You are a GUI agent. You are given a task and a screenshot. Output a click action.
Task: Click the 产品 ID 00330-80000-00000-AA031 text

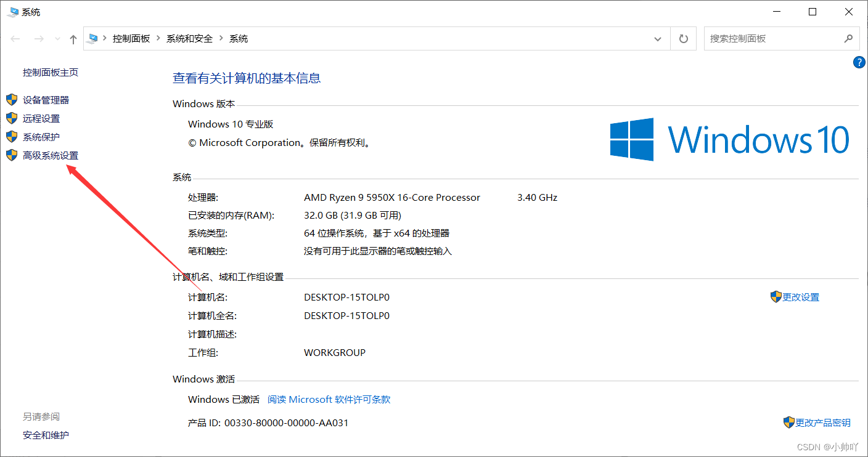click(x=268, y=423)
